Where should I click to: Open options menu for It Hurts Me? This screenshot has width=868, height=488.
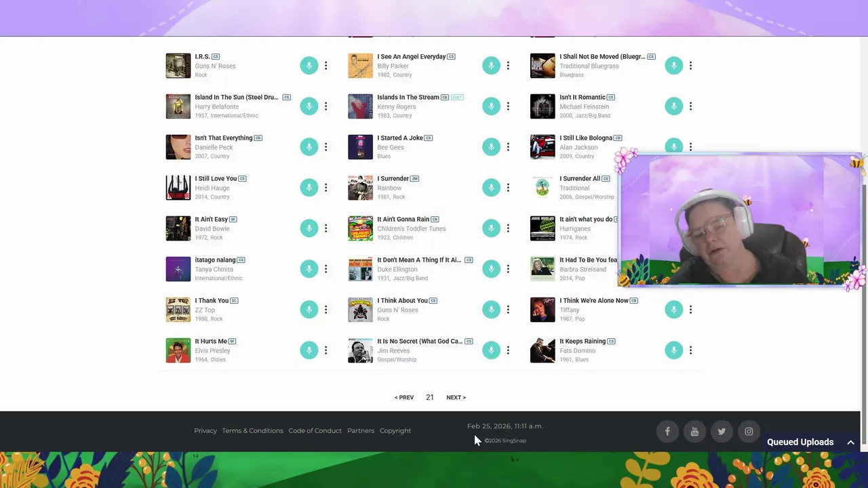(x=325, y=350)
